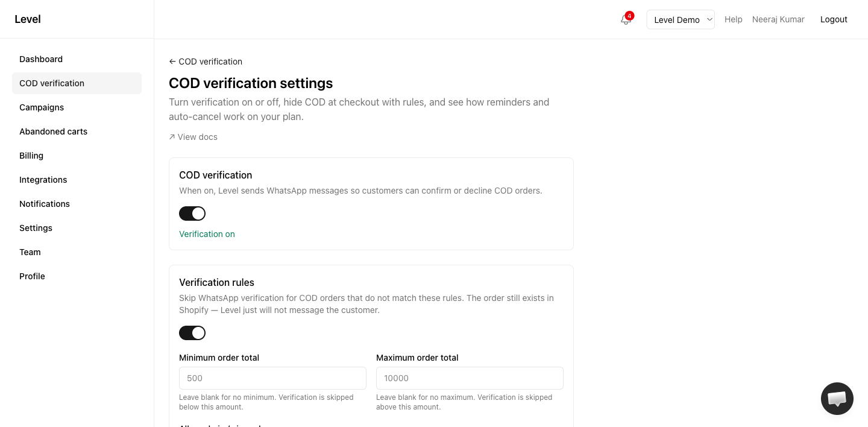Focus the Minimum order total field

point(272,378)
